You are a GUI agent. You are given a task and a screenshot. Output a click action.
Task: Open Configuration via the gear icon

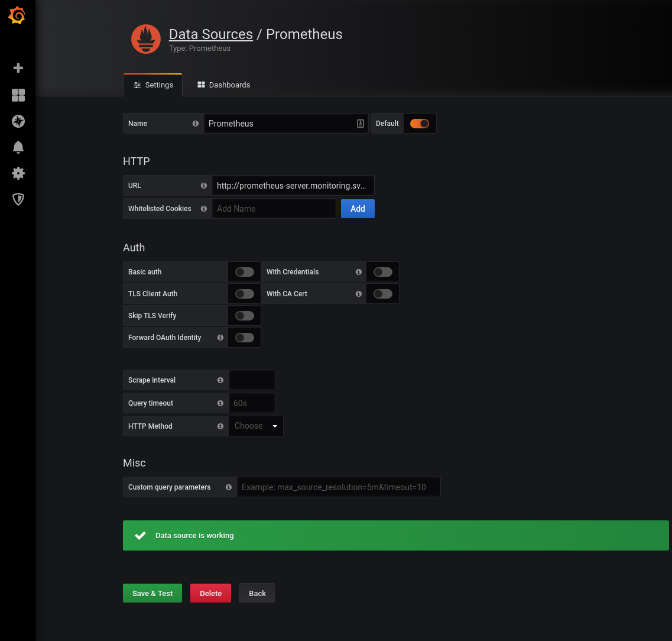click(18, 173)
